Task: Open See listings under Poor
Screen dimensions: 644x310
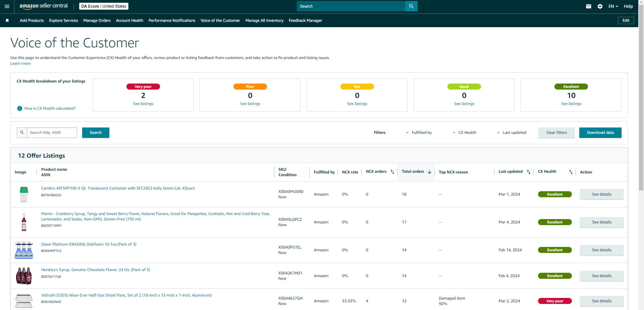Action: coord(250,104)
